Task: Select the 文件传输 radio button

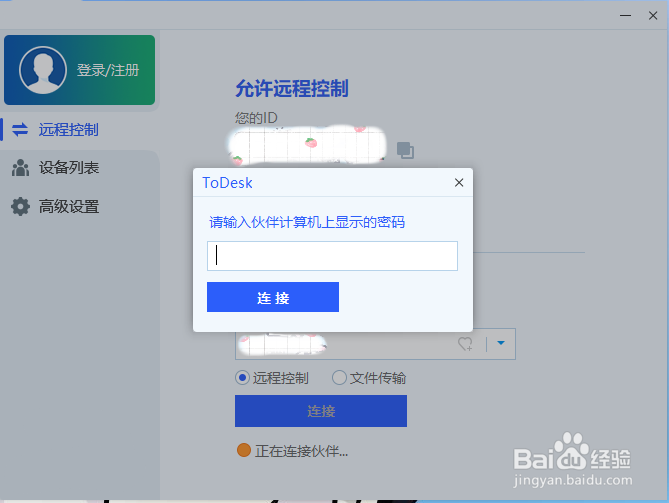Action: coord(339,378)
